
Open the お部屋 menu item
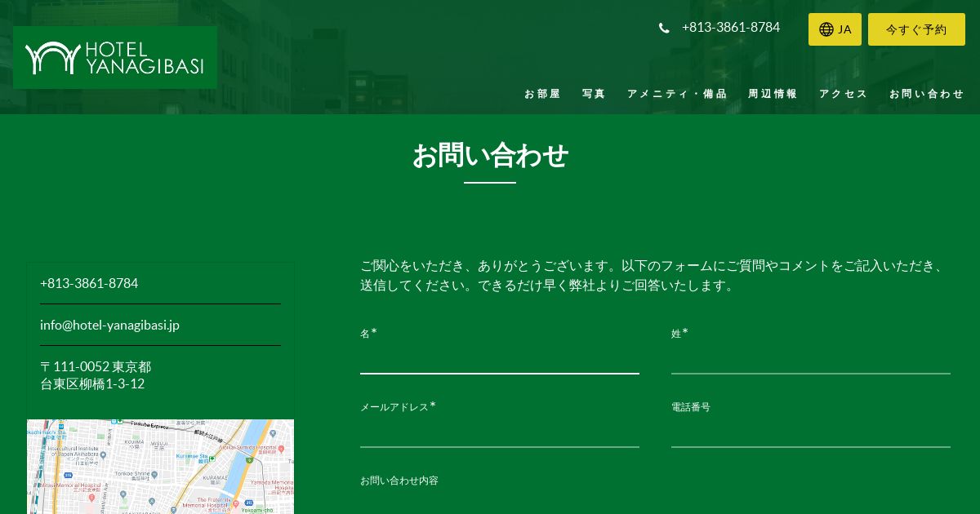pos(542,94)
